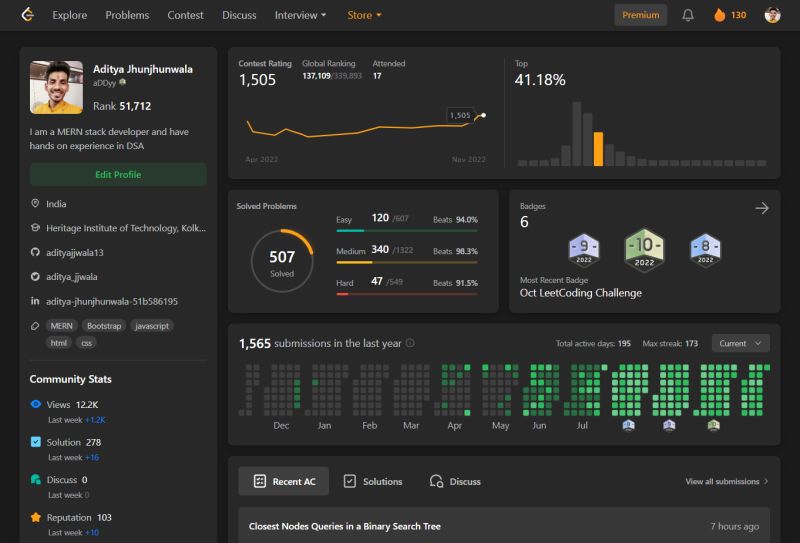Open the user avatar in the navigation bar

tap(772, 15)
